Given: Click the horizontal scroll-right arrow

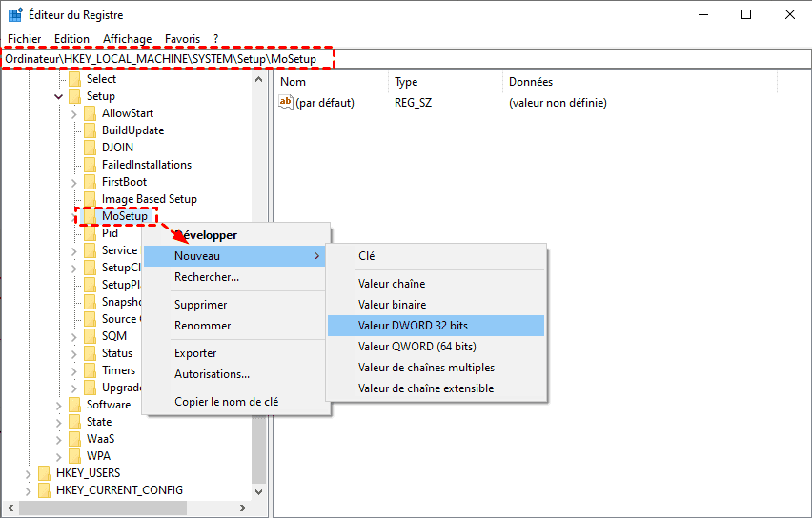Looking at the screenshot, I should (x=243, y=508).
